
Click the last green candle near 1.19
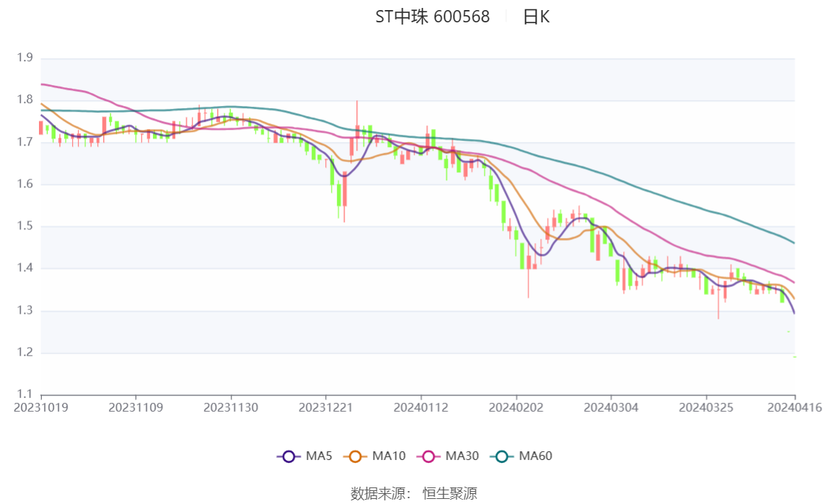point(795,358)
